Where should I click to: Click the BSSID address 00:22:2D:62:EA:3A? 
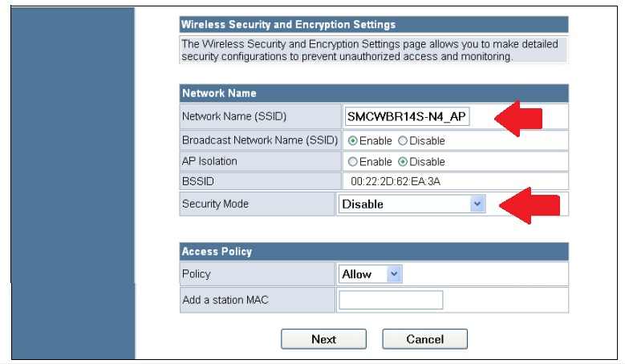coord(395,182)
